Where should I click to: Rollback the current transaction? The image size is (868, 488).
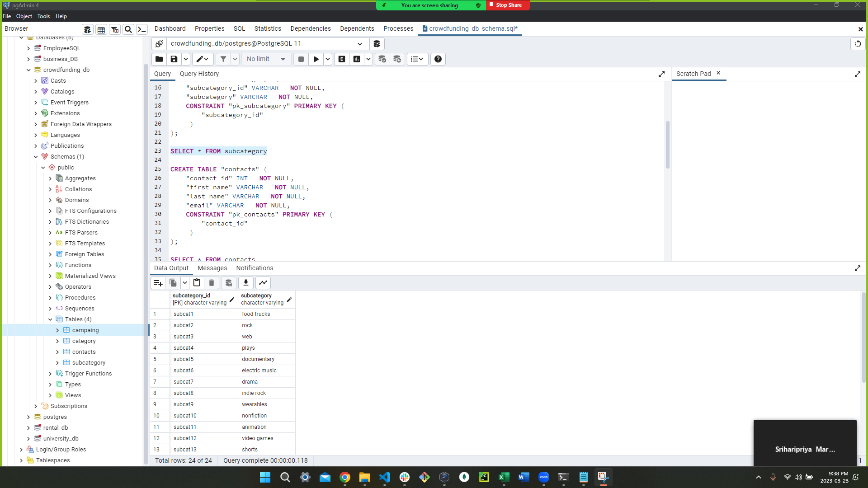click(397, 59)
